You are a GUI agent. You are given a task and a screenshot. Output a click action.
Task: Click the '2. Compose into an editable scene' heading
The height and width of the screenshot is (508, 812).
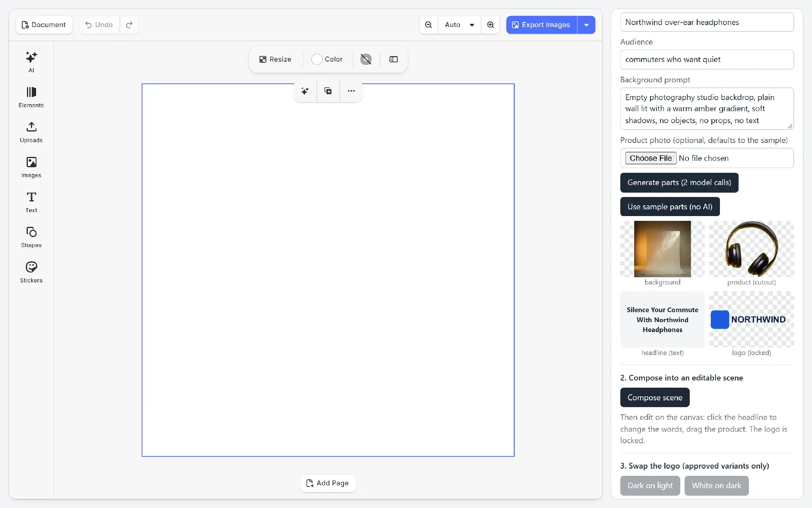681,378
